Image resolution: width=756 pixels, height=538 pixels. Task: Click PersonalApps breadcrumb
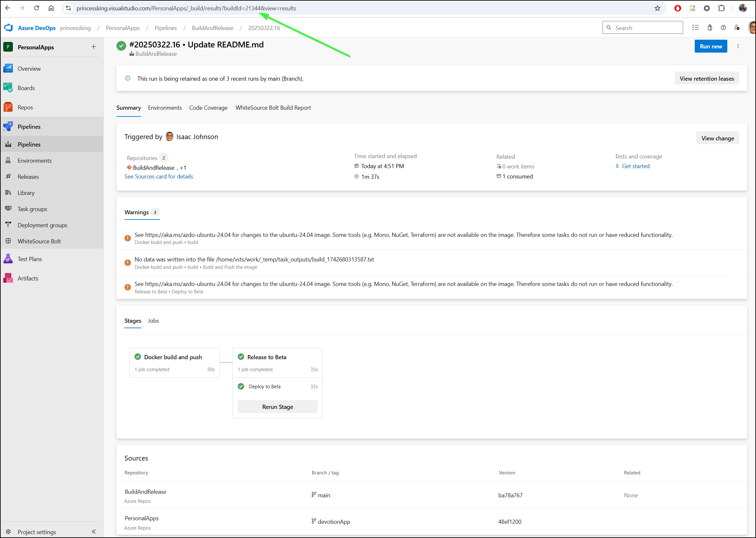(x=123, y=28)
